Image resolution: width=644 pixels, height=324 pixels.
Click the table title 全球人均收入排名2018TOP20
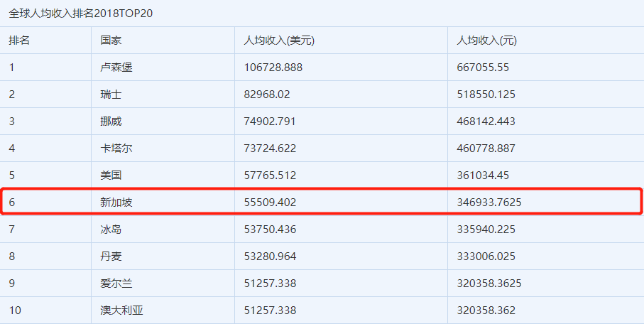(x=80, y=13)
